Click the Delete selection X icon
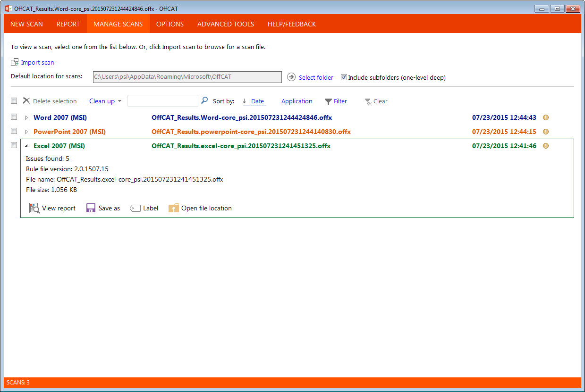585x392 pixels. (27, 100)
